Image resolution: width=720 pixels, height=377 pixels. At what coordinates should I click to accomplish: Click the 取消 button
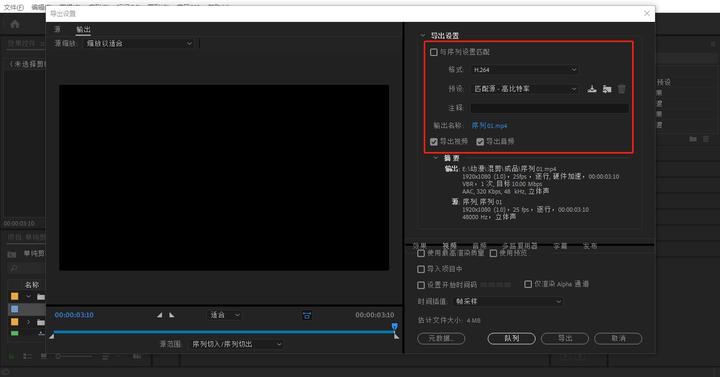[618, 338]
